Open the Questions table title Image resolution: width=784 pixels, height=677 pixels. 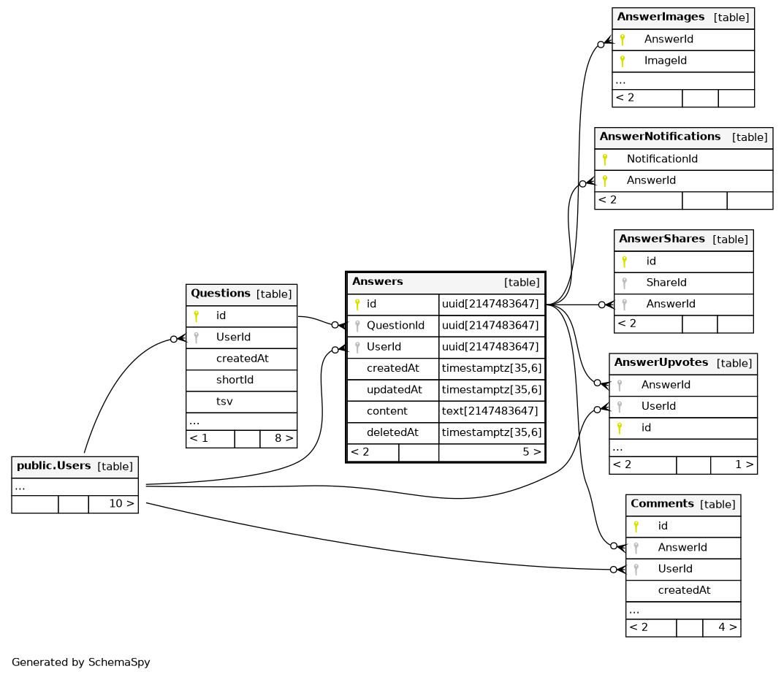220,294
